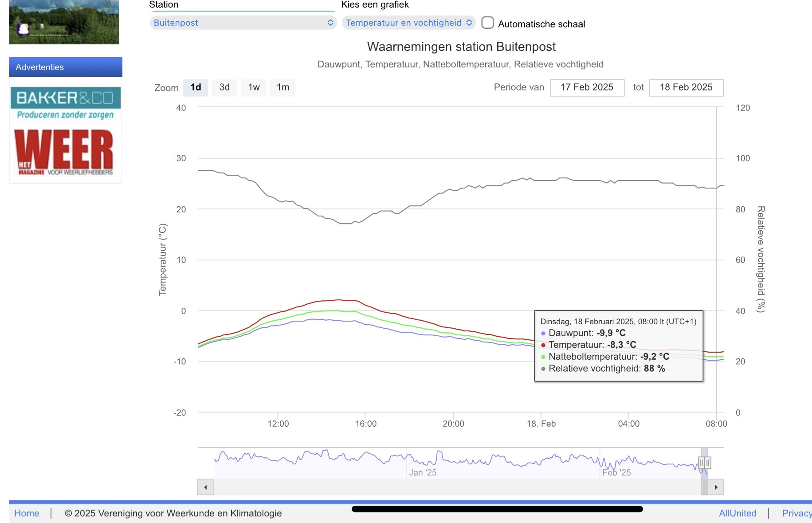Click the navigator left scroll arrow
The width and height of the screenshot is (812, 523).
205,487
